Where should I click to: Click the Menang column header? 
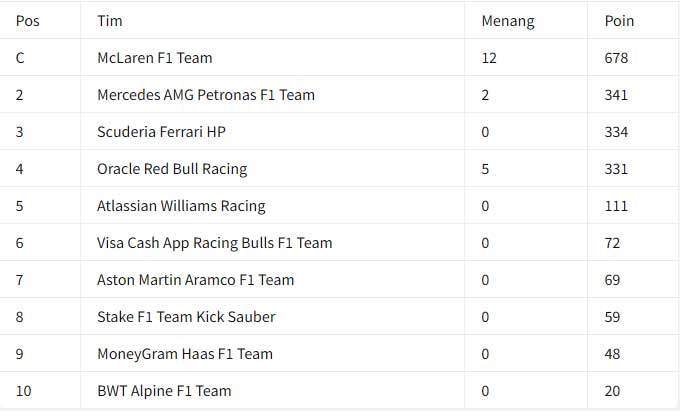pyautogui.click(x=508, y=21)
